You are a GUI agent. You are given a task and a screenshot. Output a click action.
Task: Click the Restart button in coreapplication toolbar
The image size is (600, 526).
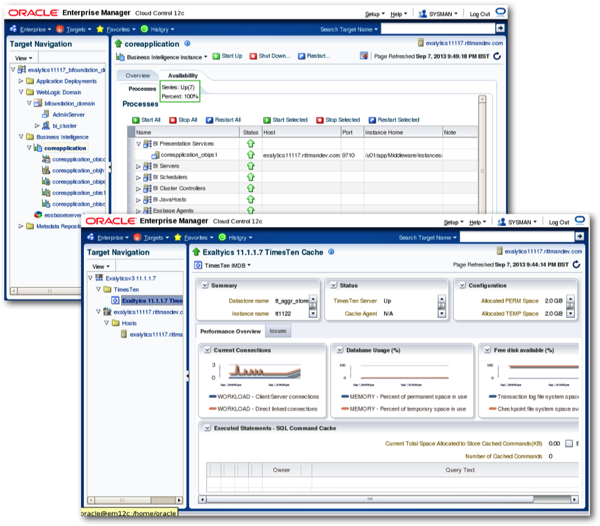(314, 56)
